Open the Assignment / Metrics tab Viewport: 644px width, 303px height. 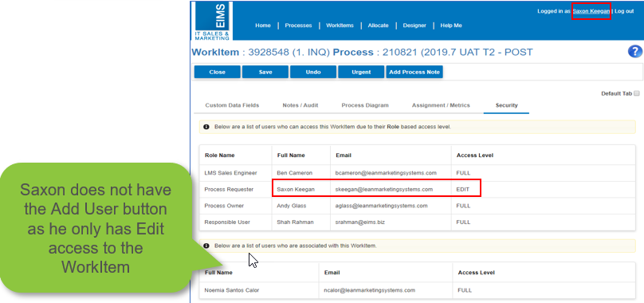click(441, 105)
